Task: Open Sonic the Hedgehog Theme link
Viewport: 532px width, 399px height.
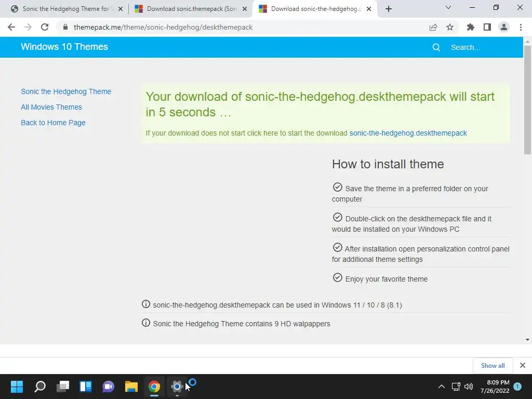Action: coord(66,91)
